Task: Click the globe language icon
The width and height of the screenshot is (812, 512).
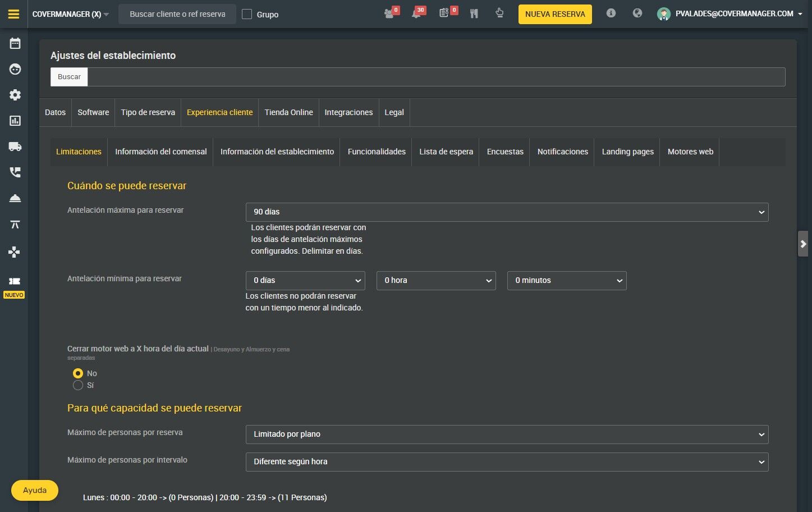Action: (x=637, y=13)
